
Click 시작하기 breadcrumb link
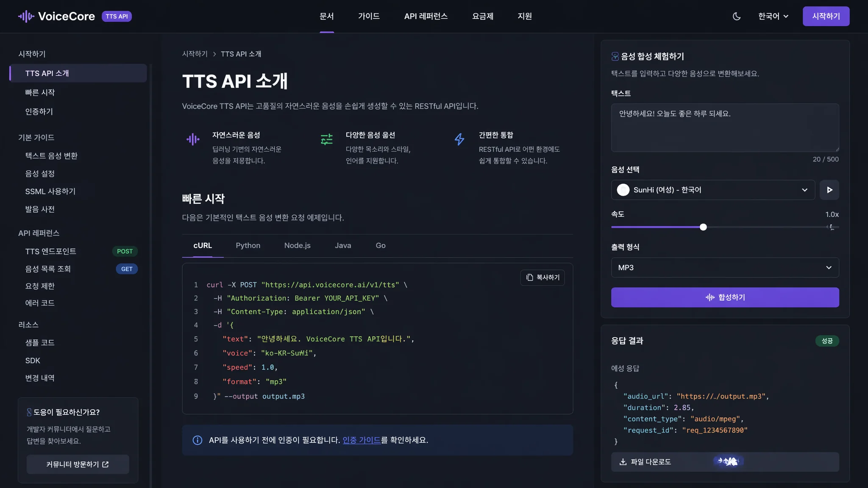coord(195,54)
